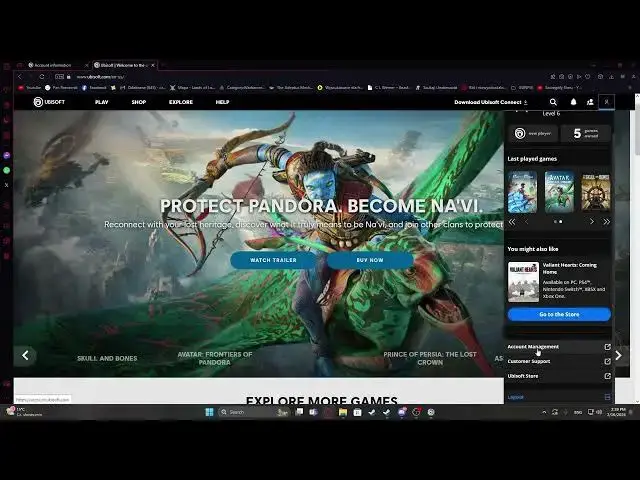This screenshot has width=640, height=480.
Task: Jump to last page of played games
Action: (607, 222)
